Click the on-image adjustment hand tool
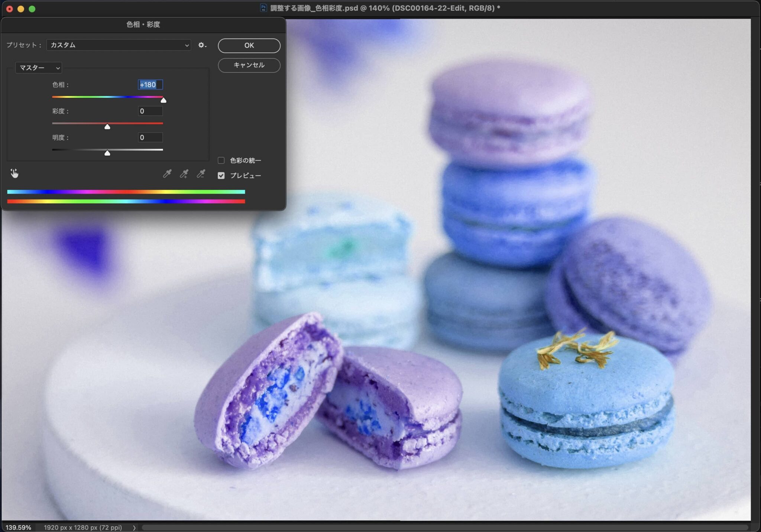Screen dimensions: 761x532 [x=14, y=173]
